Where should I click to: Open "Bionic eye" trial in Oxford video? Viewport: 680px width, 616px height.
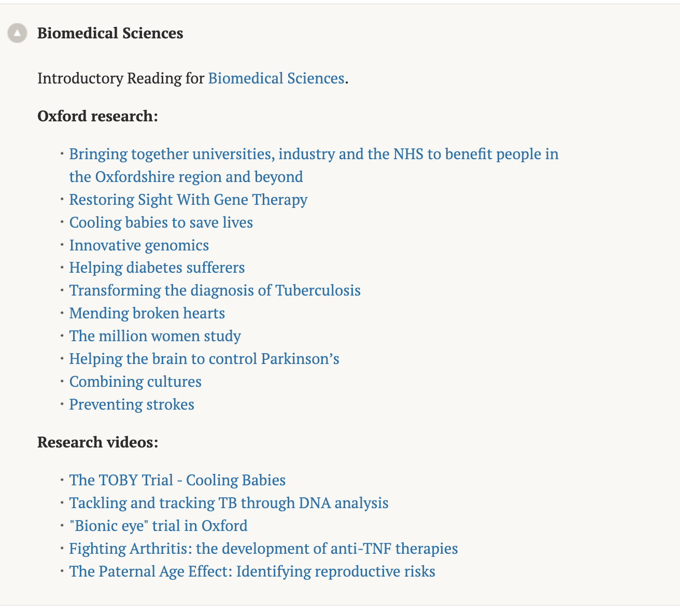coord(159,526)
